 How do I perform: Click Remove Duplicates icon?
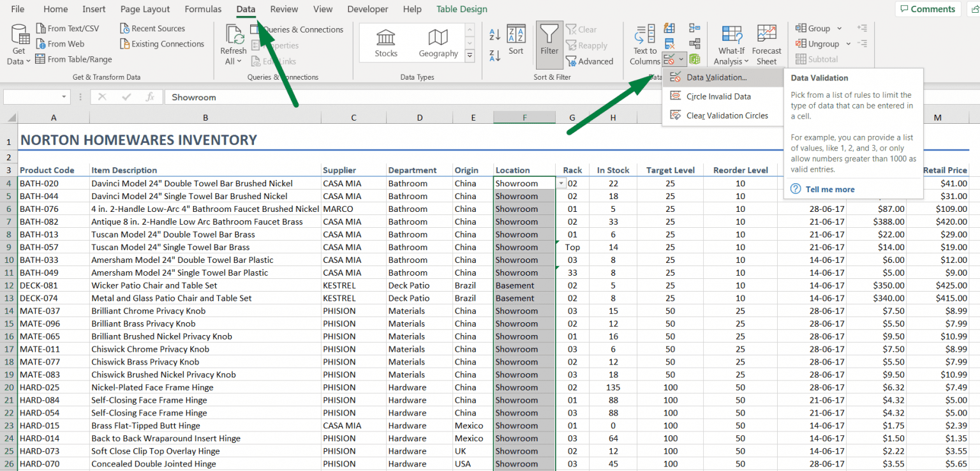pyautogui.click(x=669, y=44)
